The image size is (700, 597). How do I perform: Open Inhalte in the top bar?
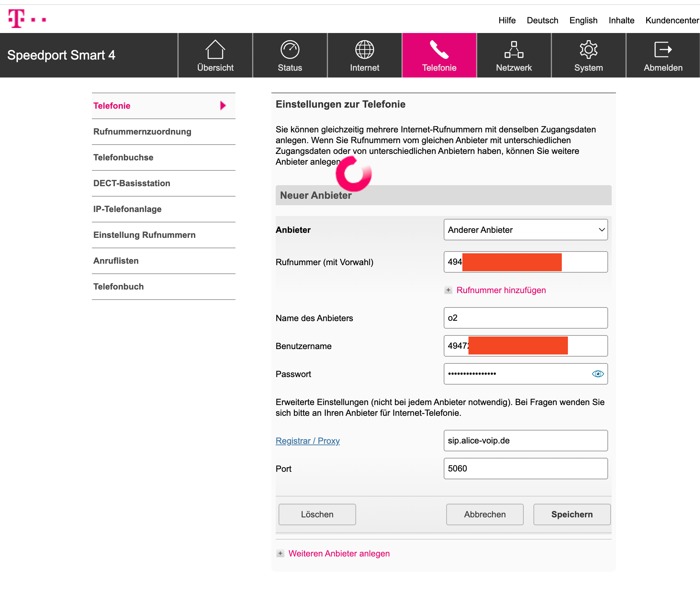coord(621,20)
